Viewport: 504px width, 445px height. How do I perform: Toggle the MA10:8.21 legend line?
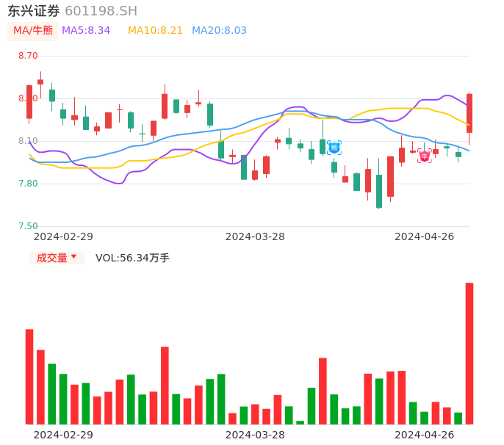click(x=155, y=31)
